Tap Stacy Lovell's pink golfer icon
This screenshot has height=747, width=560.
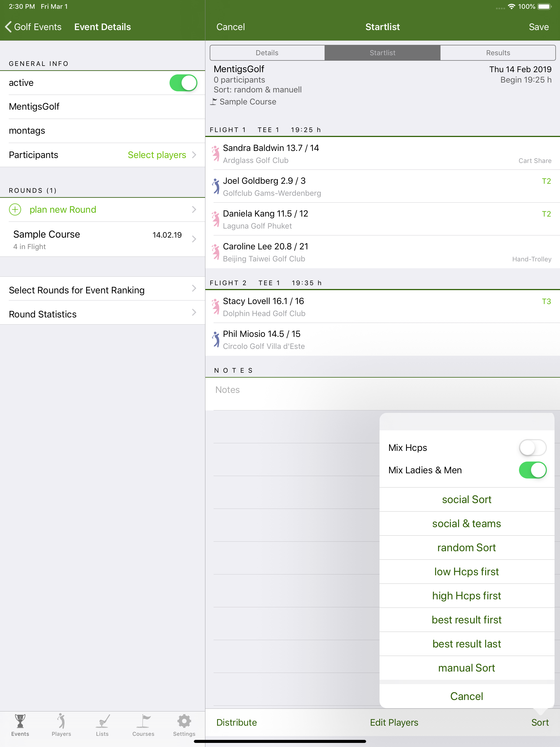pos(215,307)
